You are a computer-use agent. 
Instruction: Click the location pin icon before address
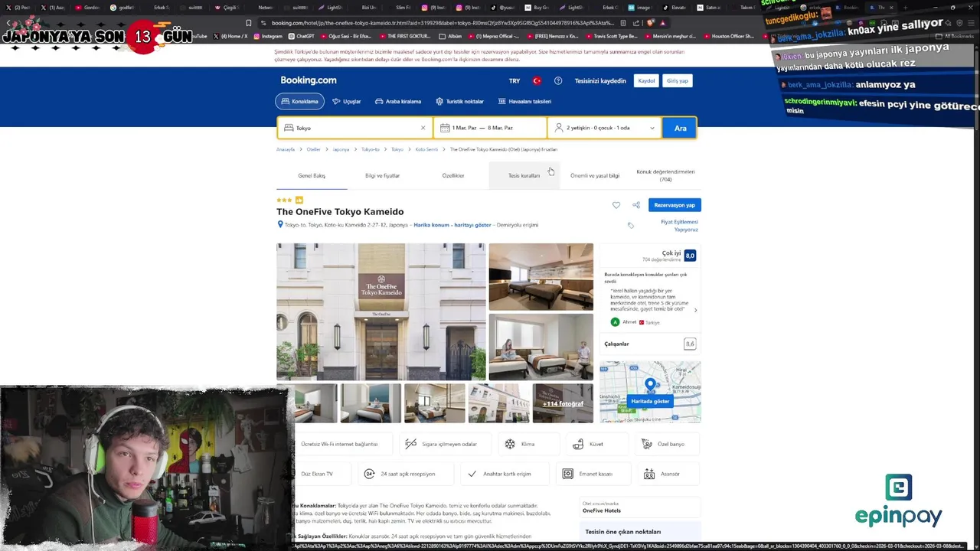(280, 225)
